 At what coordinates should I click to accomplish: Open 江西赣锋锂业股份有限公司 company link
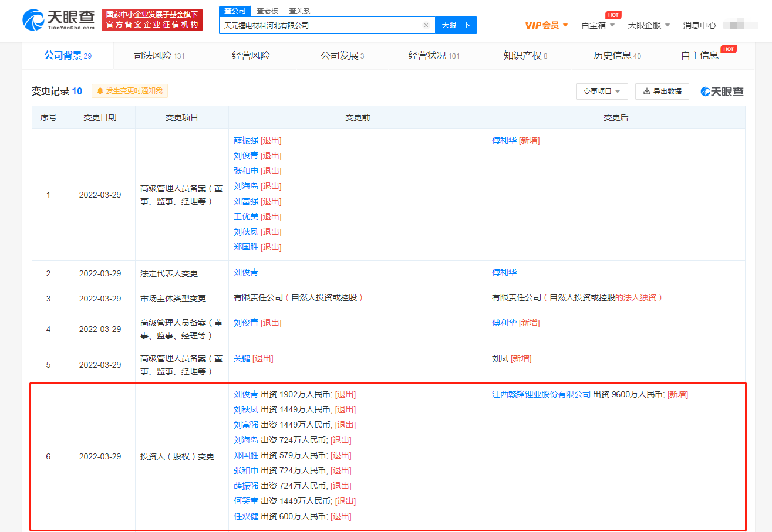tap(541, 395)
